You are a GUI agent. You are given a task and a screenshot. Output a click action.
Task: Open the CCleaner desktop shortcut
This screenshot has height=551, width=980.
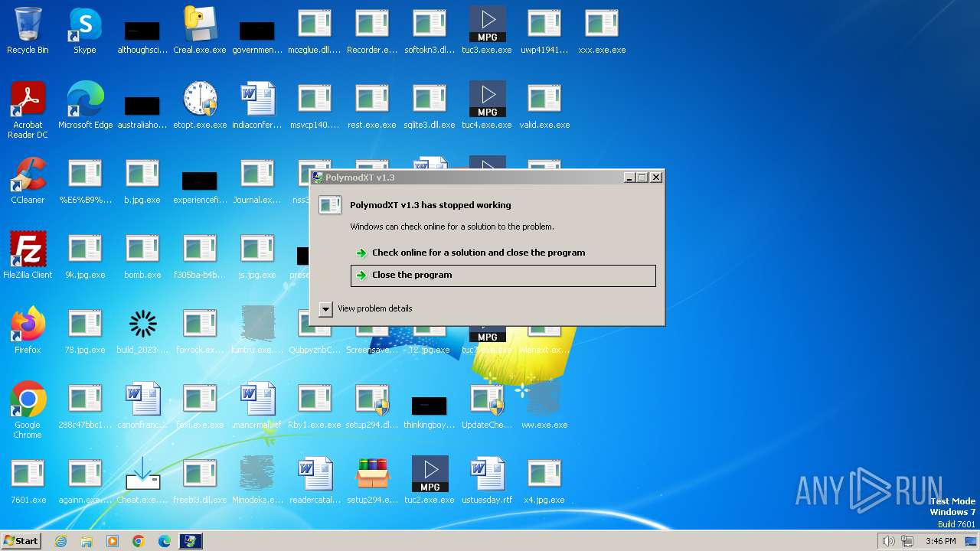click(28, 181)
